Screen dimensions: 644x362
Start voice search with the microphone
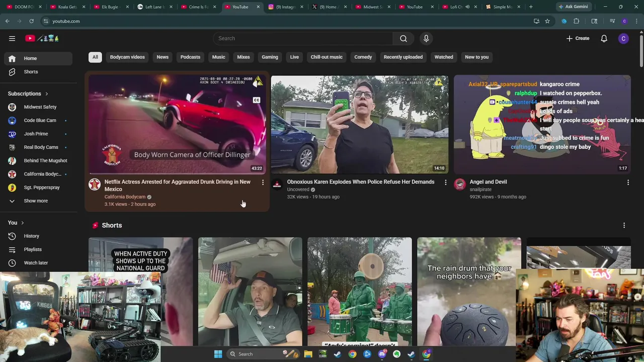click(x=426, y=38)
